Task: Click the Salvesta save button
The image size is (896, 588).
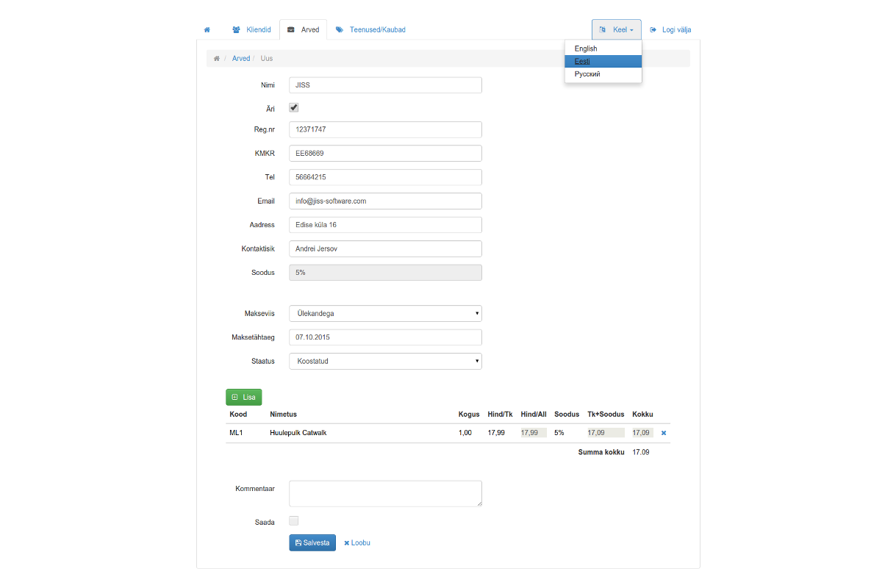Action: 312,542
